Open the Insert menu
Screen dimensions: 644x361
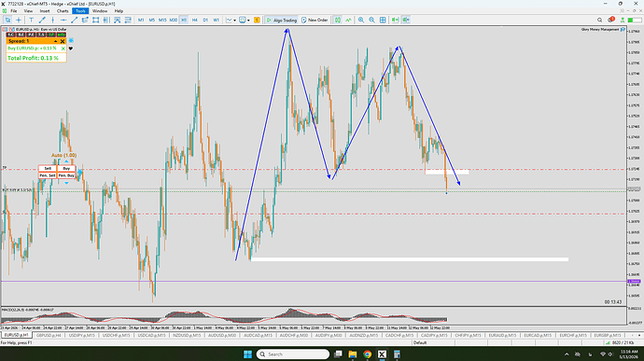45,11
